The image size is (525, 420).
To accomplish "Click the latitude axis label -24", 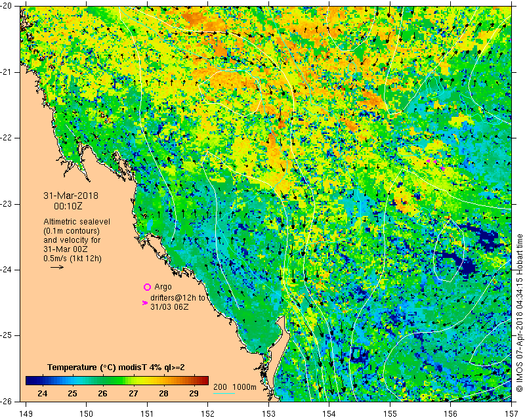I will coord(6,270).
